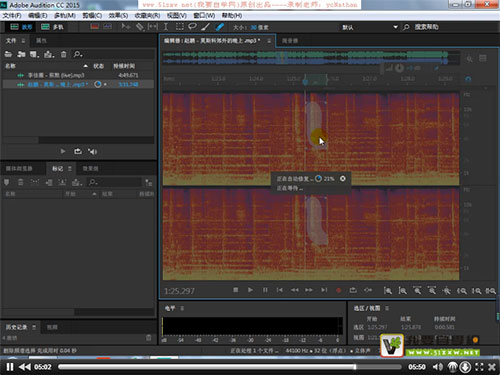This screenshot has height=375, width=500.
Task: Select the Lasso Selection tool
Action: tap(192, 27)
